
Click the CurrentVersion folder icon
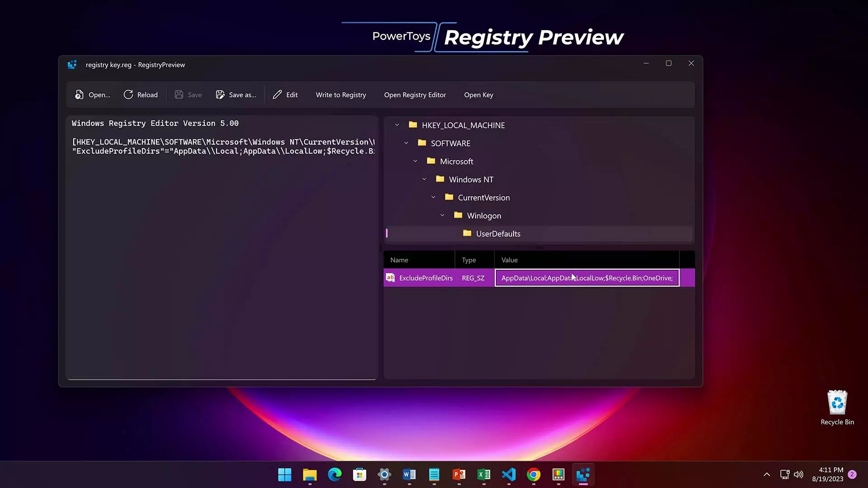point(449,197)
